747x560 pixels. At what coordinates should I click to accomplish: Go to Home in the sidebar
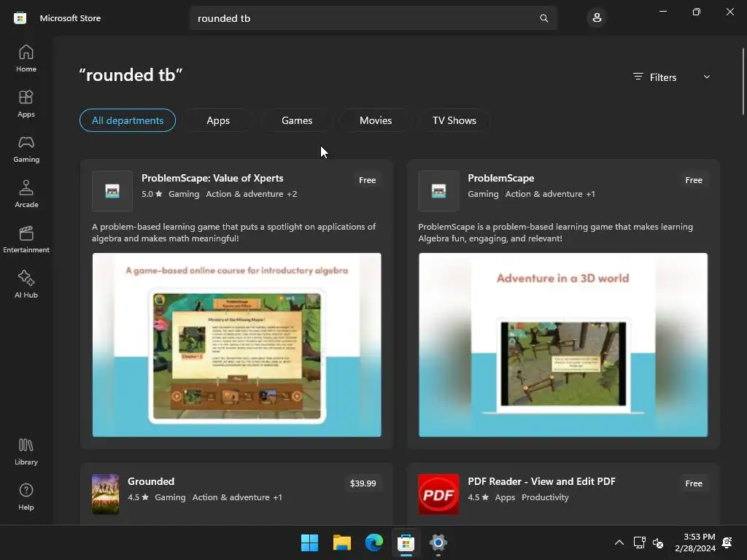[x=26, y=58]
